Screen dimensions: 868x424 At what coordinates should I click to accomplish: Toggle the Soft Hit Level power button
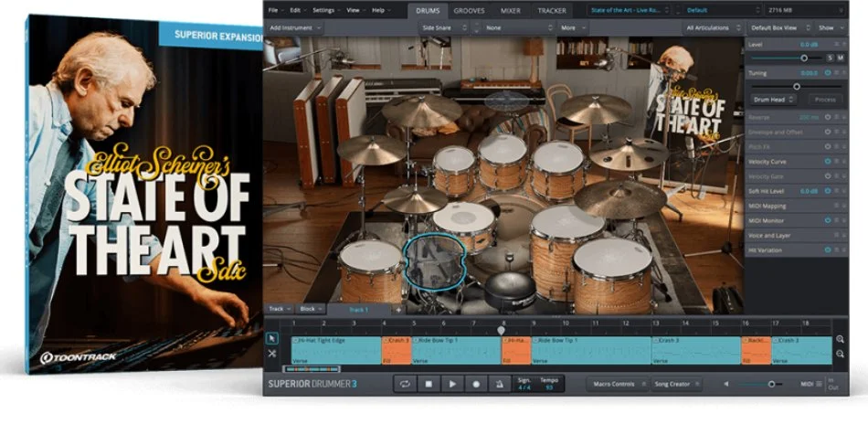pyautogui.click(x=828, y=191)
